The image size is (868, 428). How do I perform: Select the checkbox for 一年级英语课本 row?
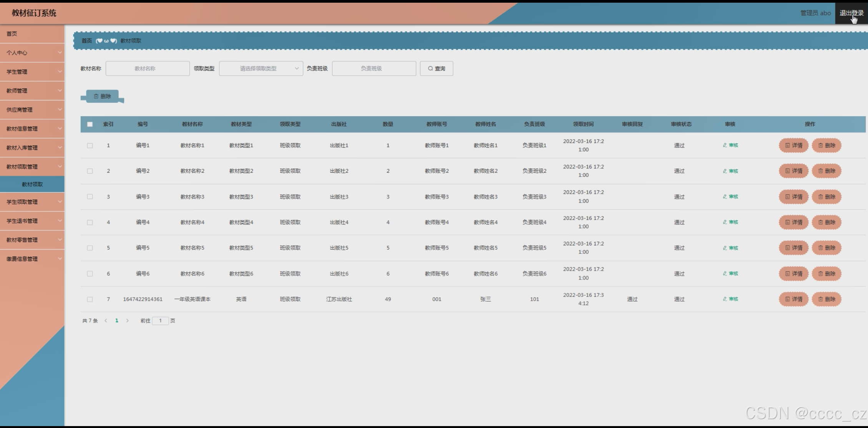(x=90, y=299)
